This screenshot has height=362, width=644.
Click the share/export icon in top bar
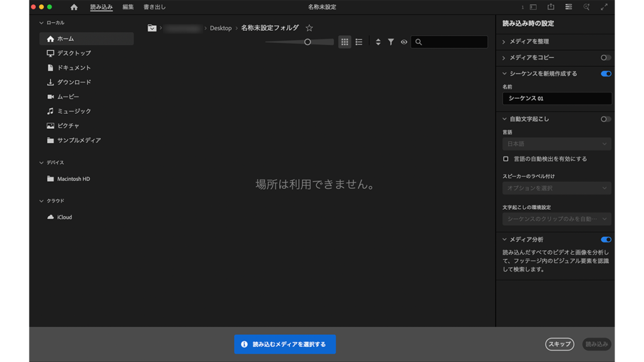pyautogui.click(x=551, y=7)
